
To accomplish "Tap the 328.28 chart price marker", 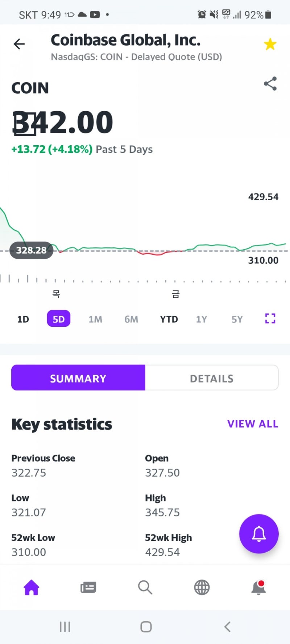I will [32, 250].
